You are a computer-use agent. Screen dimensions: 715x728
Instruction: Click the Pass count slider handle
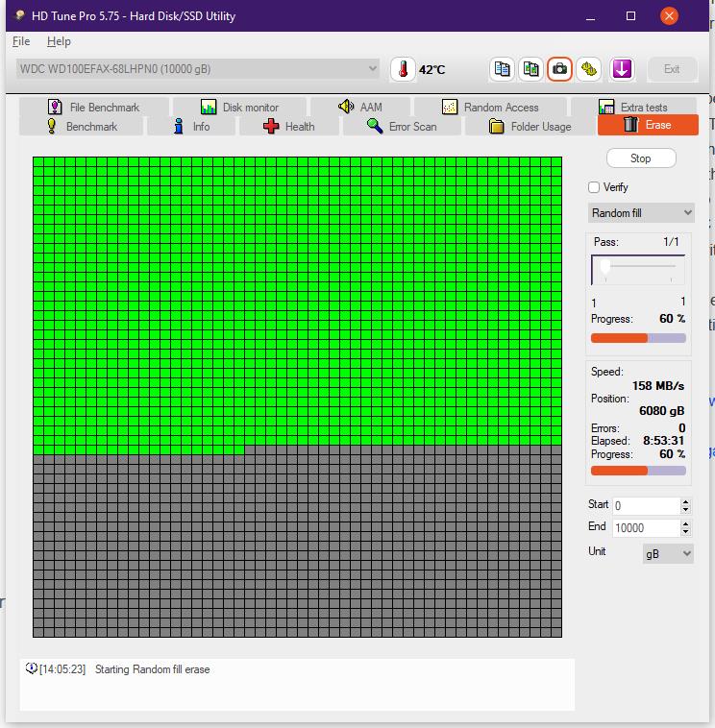pyautogui.click(x=604, y=267)
